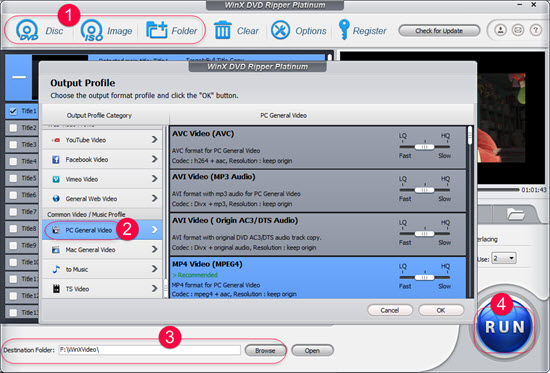
Task: Open the CPU core Use dropdown
Action: 504,259
